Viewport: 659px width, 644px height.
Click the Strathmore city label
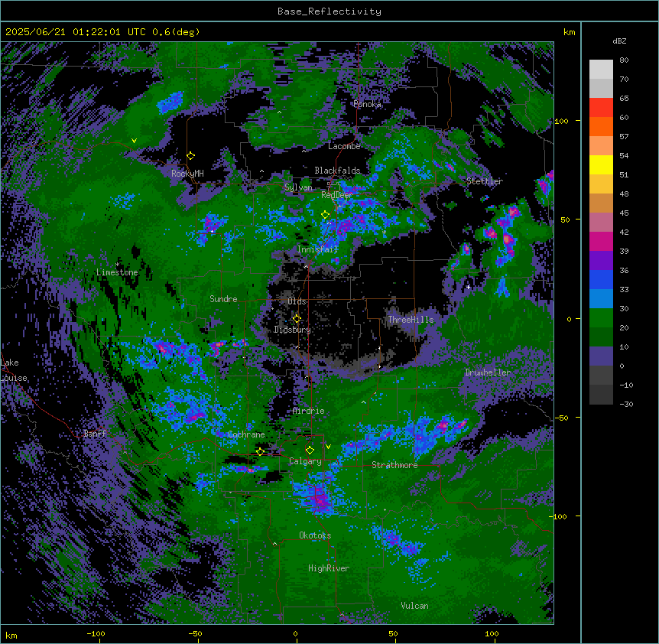pyautogui.click(x=394, y=465)
